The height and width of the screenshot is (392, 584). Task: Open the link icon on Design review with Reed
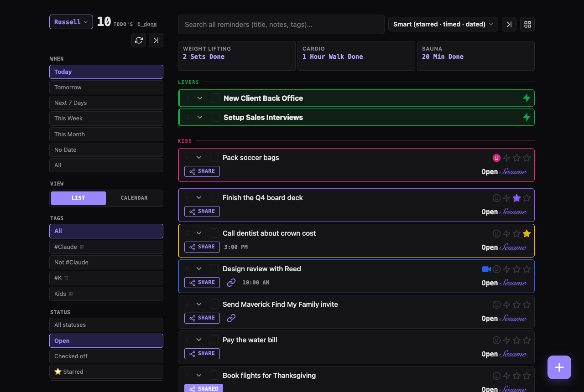(231, 283)
